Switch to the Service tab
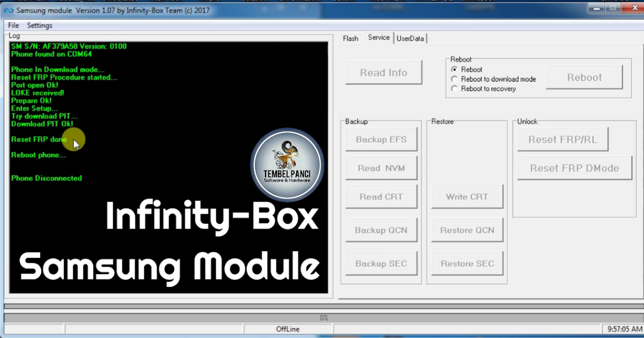This screenshot has height=338, width=644. [x=379, y=38]
